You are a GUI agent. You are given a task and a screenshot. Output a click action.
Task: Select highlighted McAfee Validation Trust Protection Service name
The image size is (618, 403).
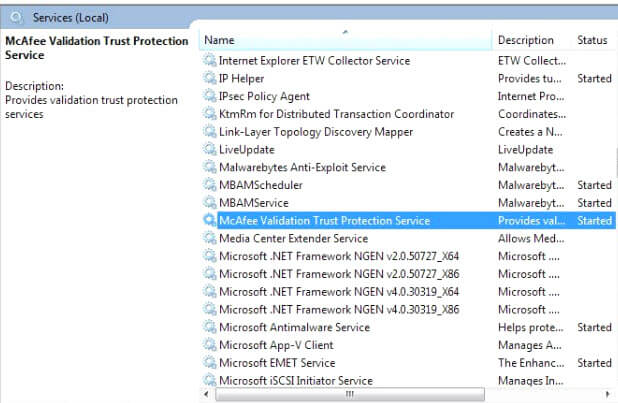(324, 220)
